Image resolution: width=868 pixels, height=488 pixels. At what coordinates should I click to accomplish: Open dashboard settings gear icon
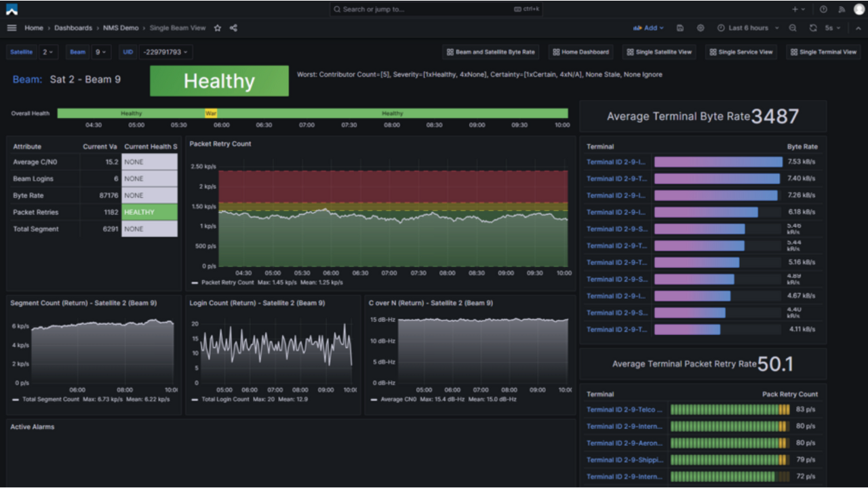(701, 28)
